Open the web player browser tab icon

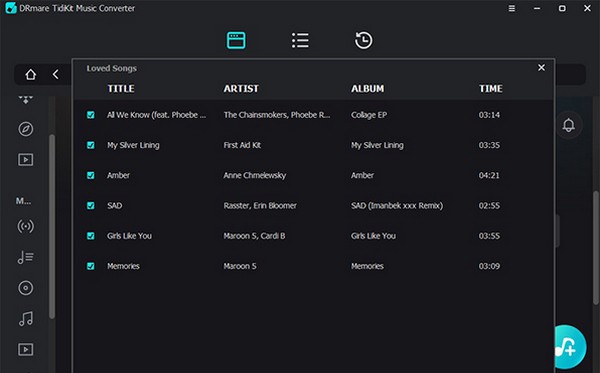pos(236,40)
